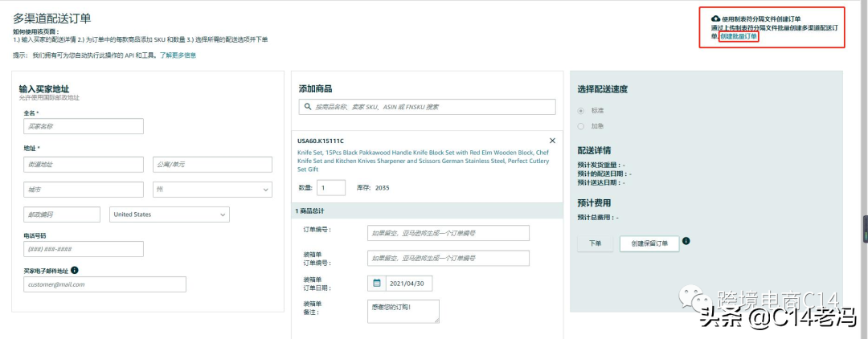
Task: Click the 创建批量订单 link
Action: pos(739,36)
